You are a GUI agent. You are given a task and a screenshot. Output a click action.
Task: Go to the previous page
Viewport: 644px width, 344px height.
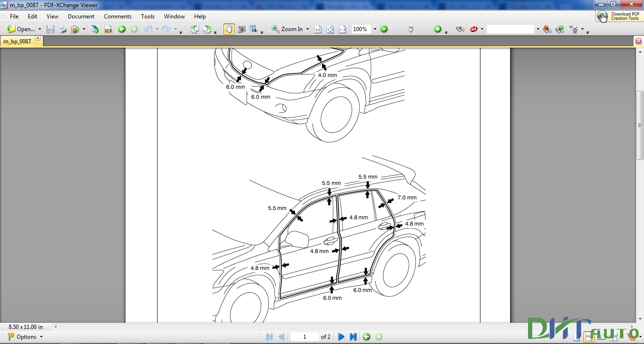click(x=281, y=337)
